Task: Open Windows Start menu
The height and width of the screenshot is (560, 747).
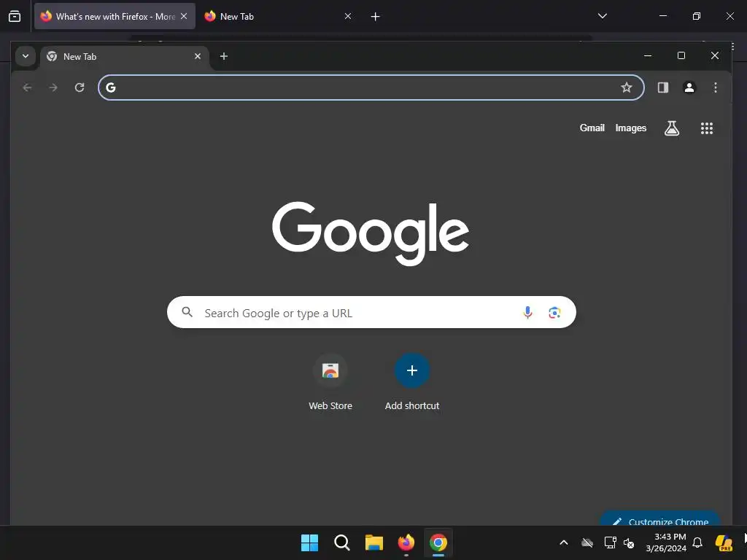Action: point(309,542)
